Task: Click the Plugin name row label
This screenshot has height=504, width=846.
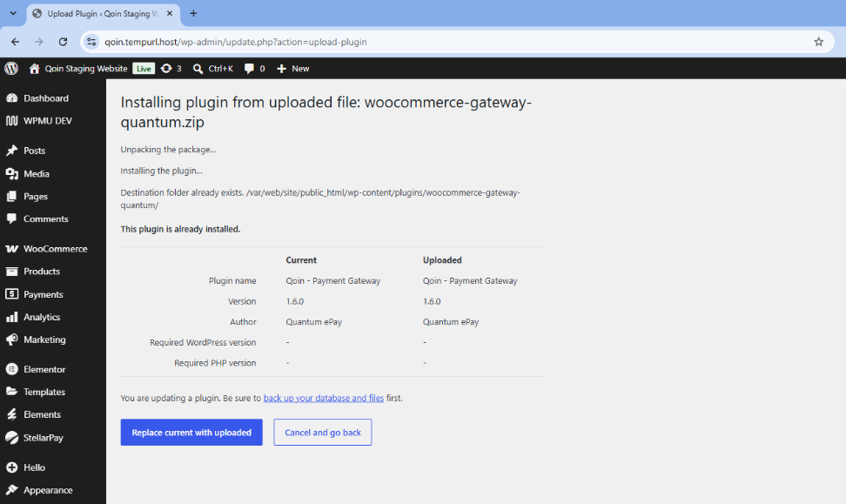Action: [x=232, y=280]
